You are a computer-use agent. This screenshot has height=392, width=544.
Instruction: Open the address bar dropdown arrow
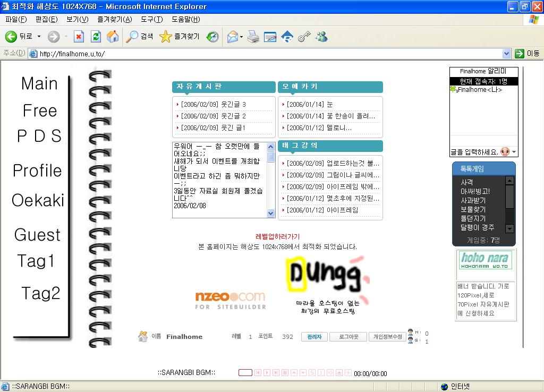(506, 54)
